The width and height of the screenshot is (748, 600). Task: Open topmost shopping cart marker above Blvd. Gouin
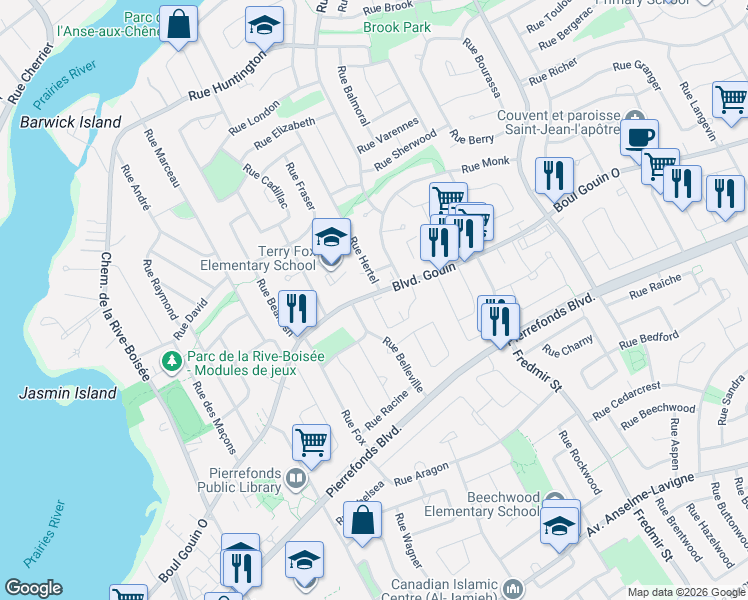(x=448, y=195)
